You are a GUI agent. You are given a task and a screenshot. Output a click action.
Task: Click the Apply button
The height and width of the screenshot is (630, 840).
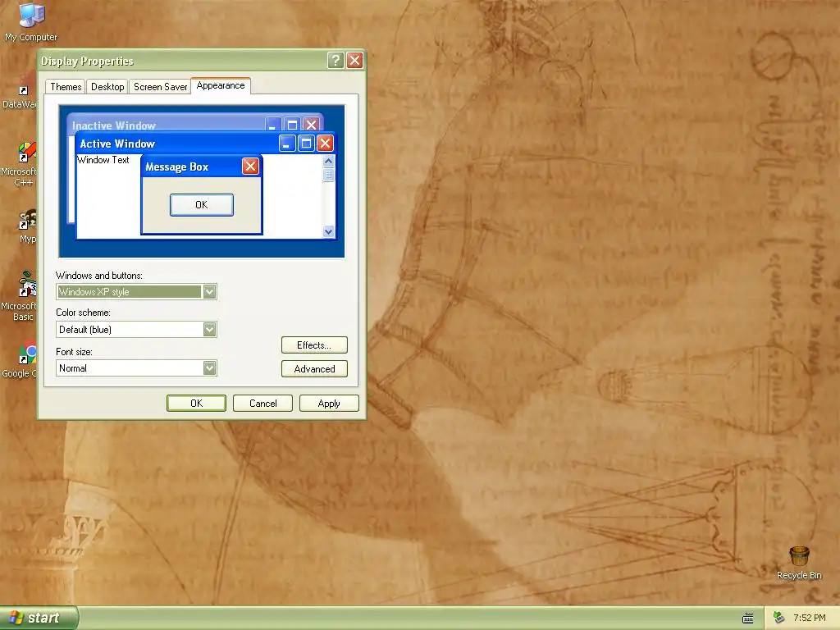point(329,404)
